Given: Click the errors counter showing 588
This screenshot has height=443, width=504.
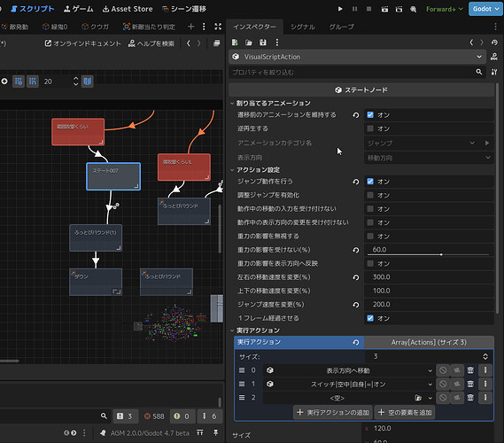Looking at the screenshot, I should [x=154, y=416].
